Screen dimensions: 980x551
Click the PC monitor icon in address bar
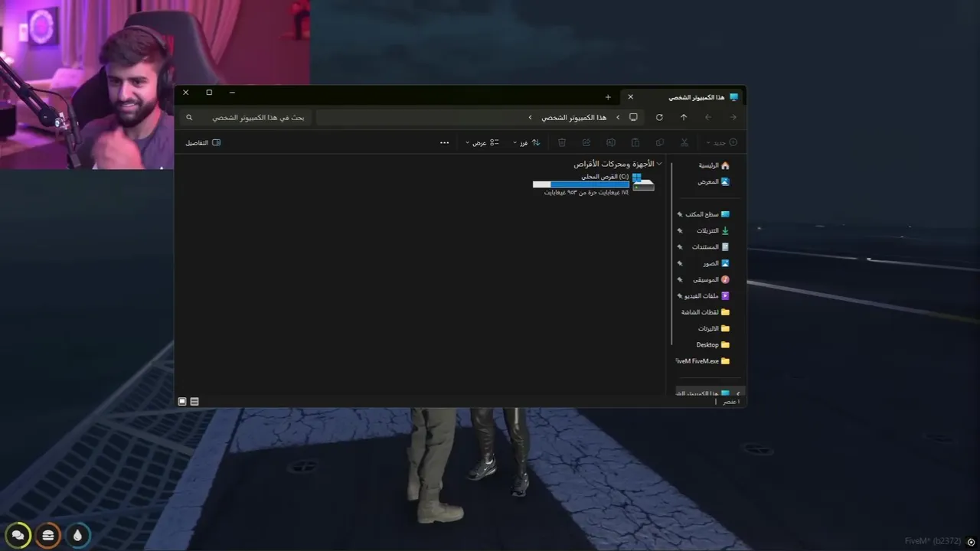633,117
